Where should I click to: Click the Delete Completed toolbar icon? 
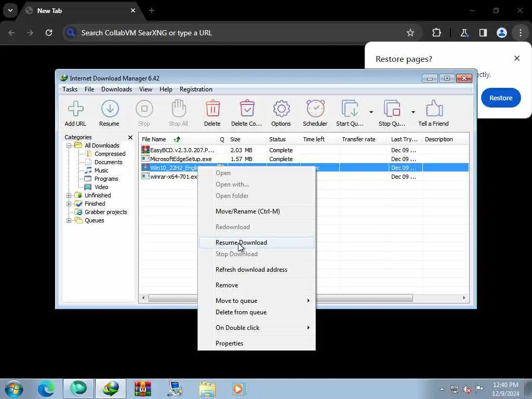click(247, 109)
